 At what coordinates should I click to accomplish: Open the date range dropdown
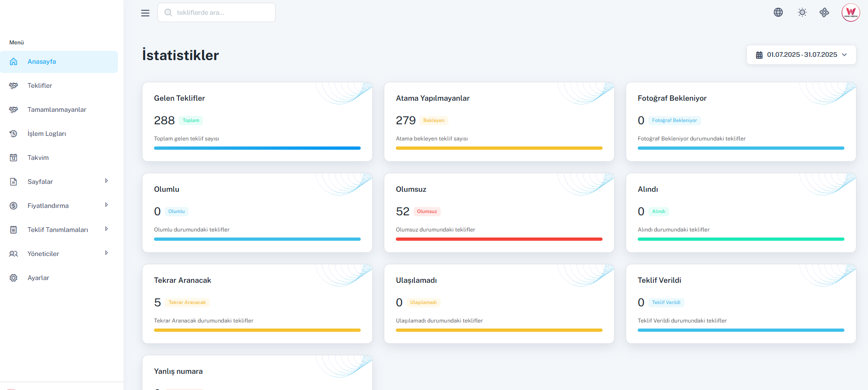(x=801, y=55)
